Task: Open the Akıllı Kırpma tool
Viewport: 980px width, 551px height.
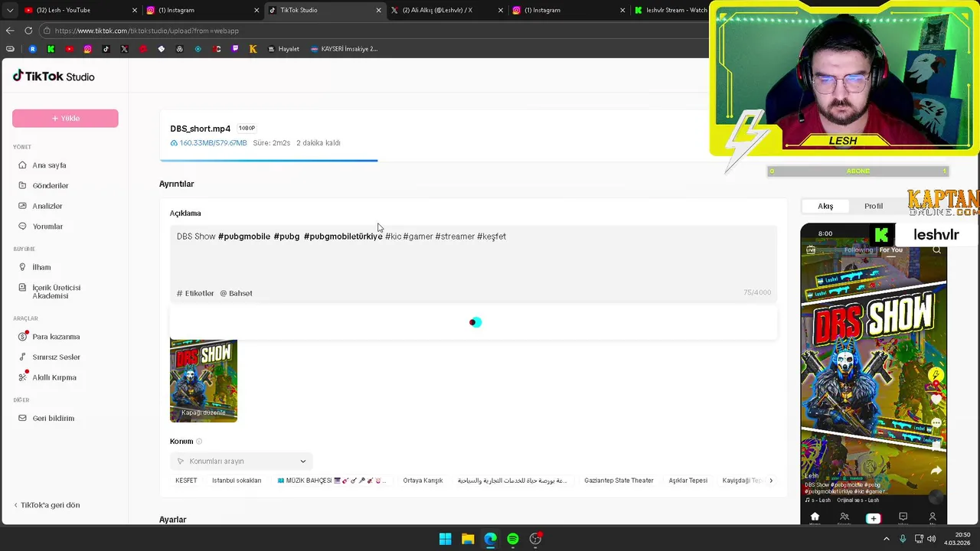Action: coord(54,377)
